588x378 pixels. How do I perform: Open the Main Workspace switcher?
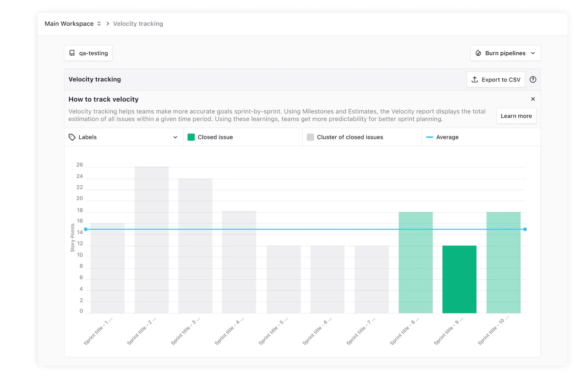coord(73,24)
